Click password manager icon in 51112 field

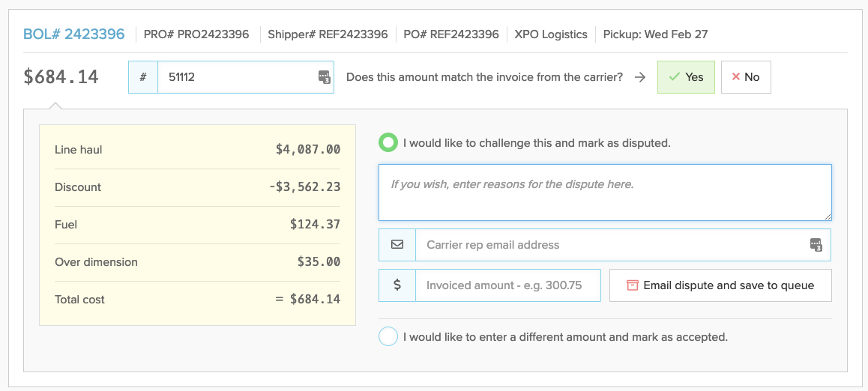pyautogui.click(x=325, y=77)
